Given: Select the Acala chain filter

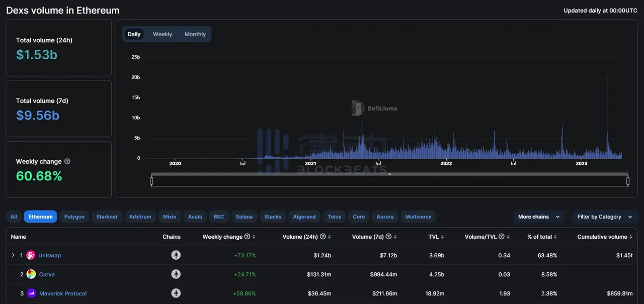Looking at the screenshot, I should 195,217.
